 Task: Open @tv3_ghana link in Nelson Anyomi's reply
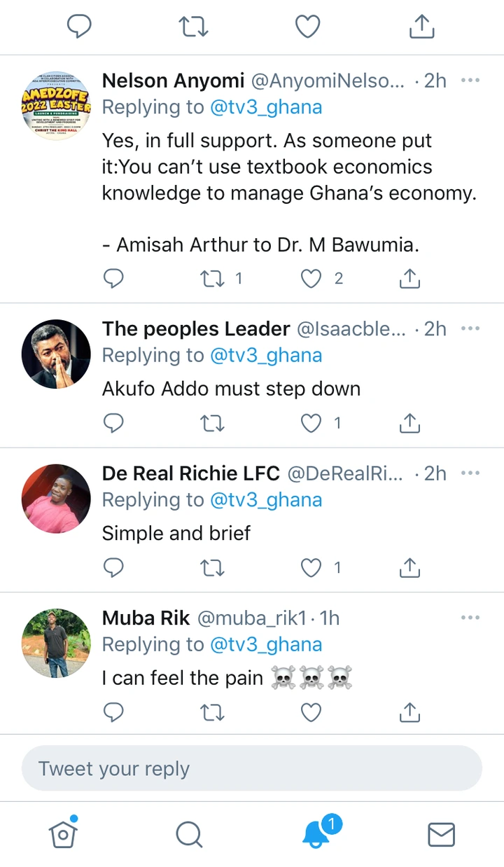266,107
